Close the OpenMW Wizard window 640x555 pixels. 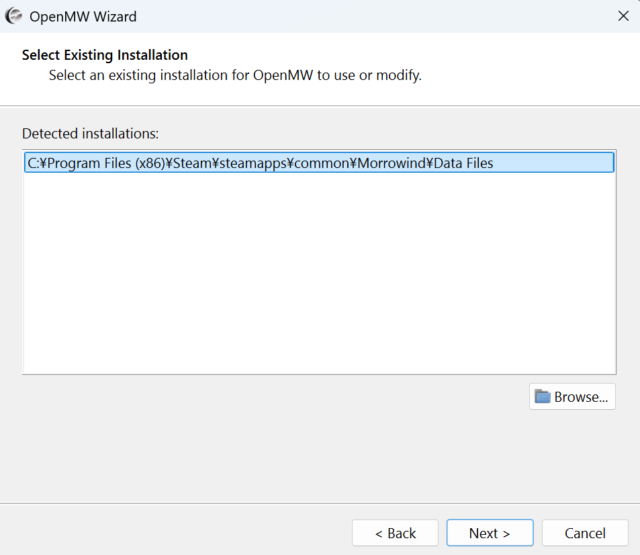click(623, 16)
